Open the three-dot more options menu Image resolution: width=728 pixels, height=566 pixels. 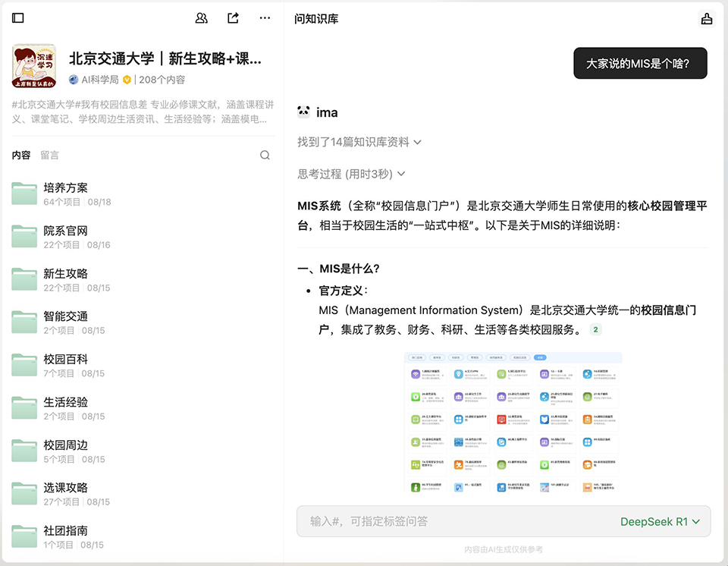pyautogui.click(x=265, y=18)
